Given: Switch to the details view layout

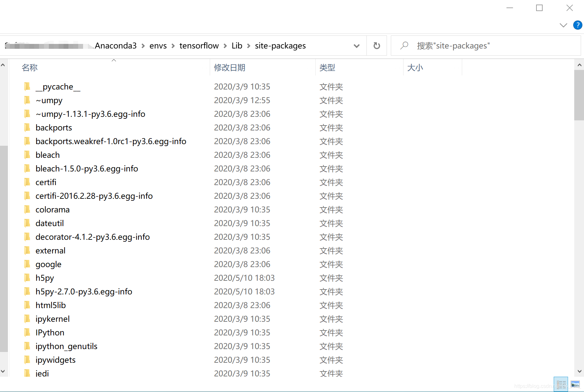Looking at the screenshot, I should [x=561, y=384].
